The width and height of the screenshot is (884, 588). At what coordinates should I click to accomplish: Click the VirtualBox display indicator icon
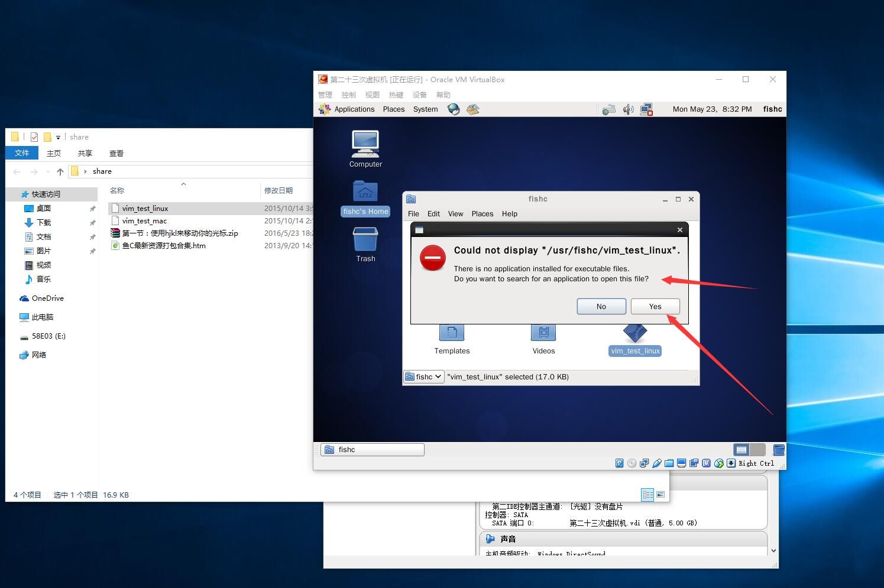681,463
